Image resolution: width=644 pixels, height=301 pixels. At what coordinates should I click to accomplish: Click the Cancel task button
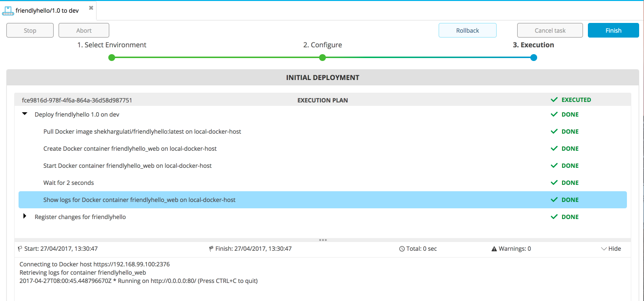click(550, 30)
